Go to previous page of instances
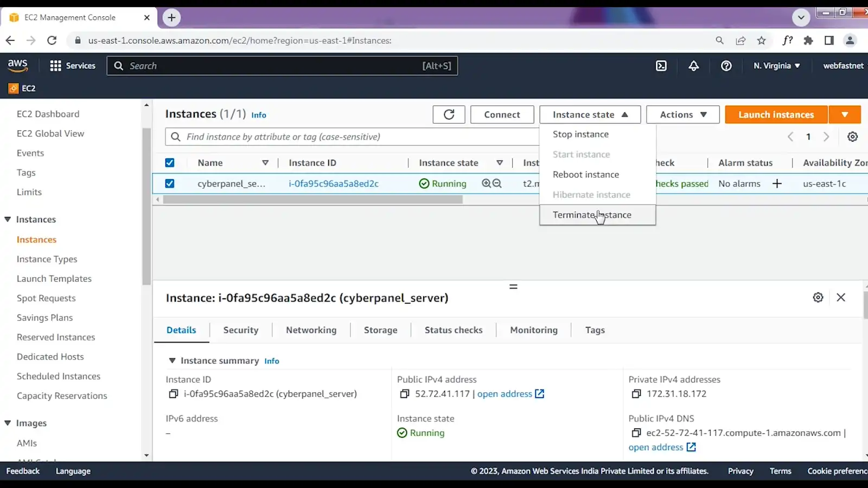 point(790,137)
